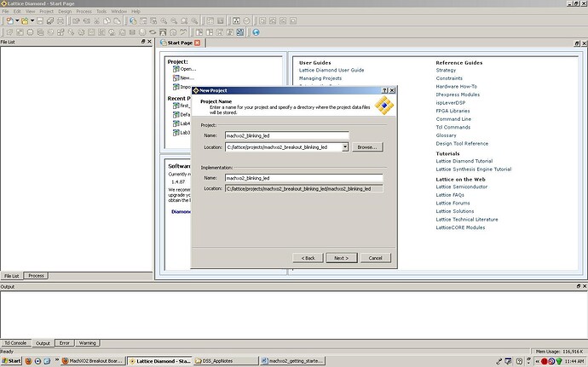Click the Implementation Name input field

tap(303, 178)
